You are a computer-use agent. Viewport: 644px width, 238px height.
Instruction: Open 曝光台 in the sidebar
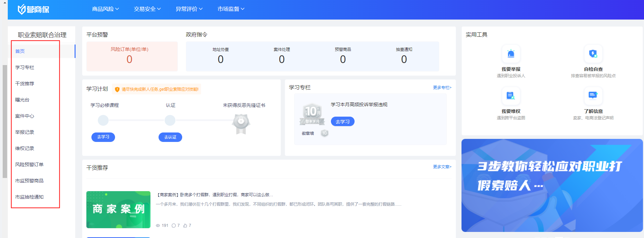tap(41, 100)
